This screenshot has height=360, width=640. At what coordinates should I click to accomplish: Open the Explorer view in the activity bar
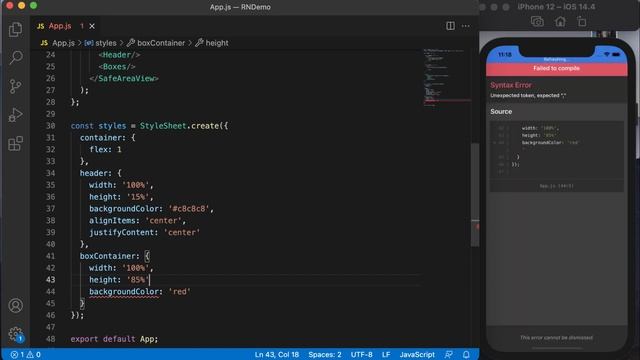click(x=16, y=29)
